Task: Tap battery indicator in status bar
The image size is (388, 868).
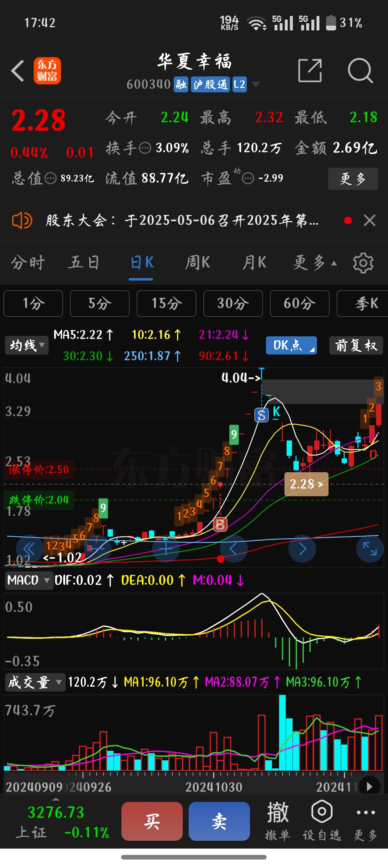Action: [331, 23]
